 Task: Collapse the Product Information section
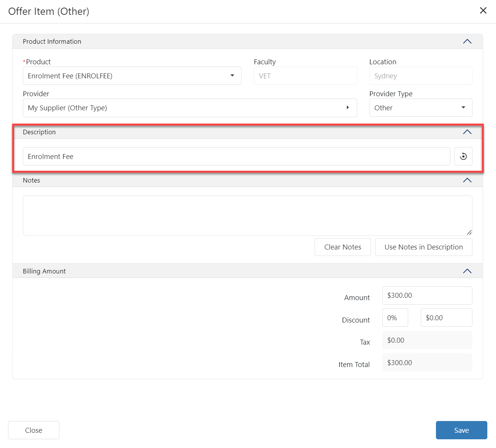click(467, 41)
